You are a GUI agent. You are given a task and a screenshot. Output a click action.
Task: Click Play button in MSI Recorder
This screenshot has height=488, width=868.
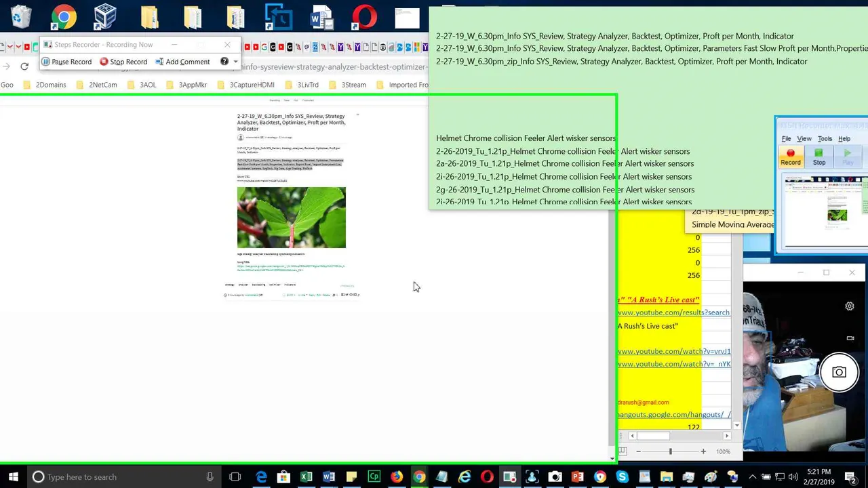[x=848, y=157]
